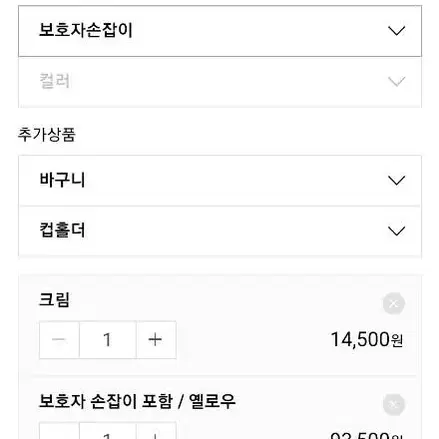439x439 pixels.
Task: Increase 옐로우 item quantity with plus
Action: (x=156, y=431)
